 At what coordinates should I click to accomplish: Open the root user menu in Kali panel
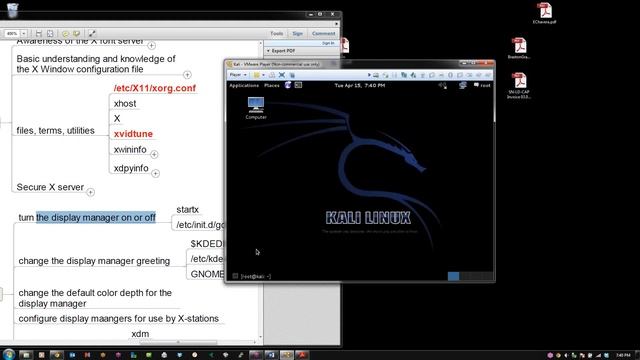(482, 85)
